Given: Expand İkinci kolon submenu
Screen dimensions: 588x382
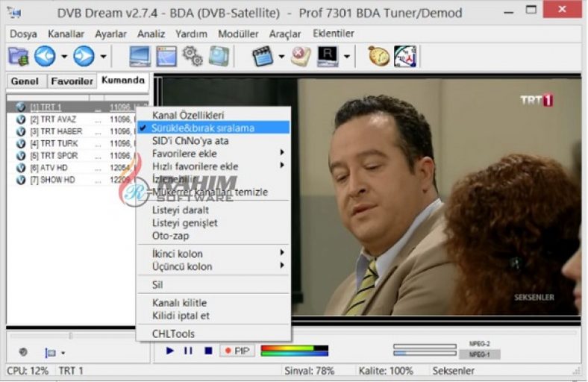Looking at the screenshot, I should (x=213, y=254).
